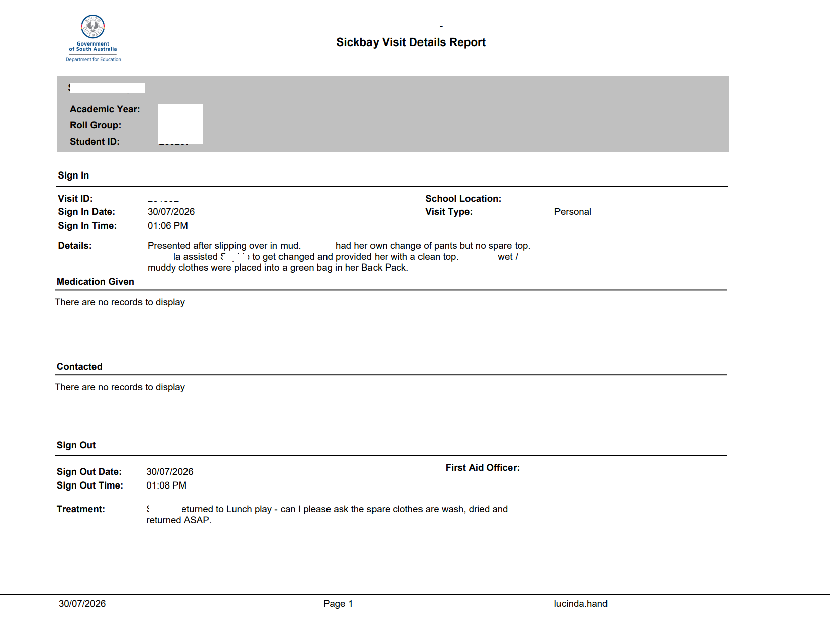Select the "01:08 PM" sign out time
This screenshot has width=840, height=618.
click(x=166, y=485)
